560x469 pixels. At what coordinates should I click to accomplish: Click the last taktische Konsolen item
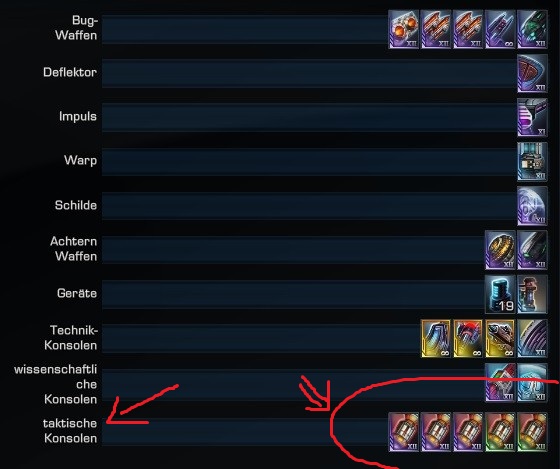[x=532, y=432]
